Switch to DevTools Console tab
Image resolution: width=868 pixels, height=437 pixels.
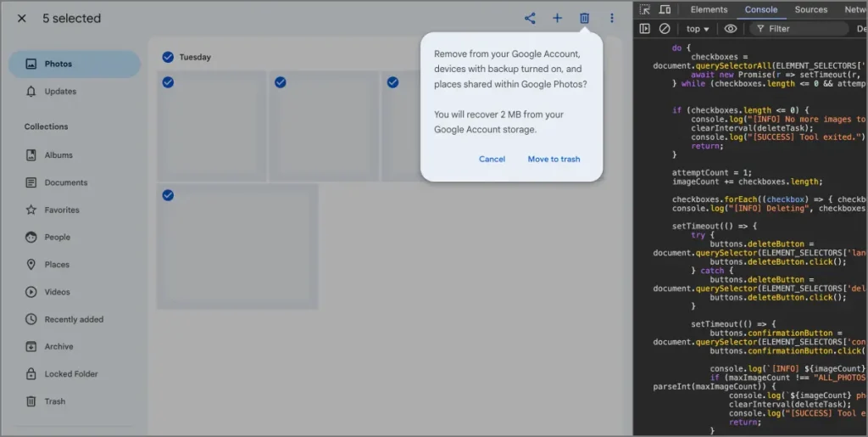[760, 9]
